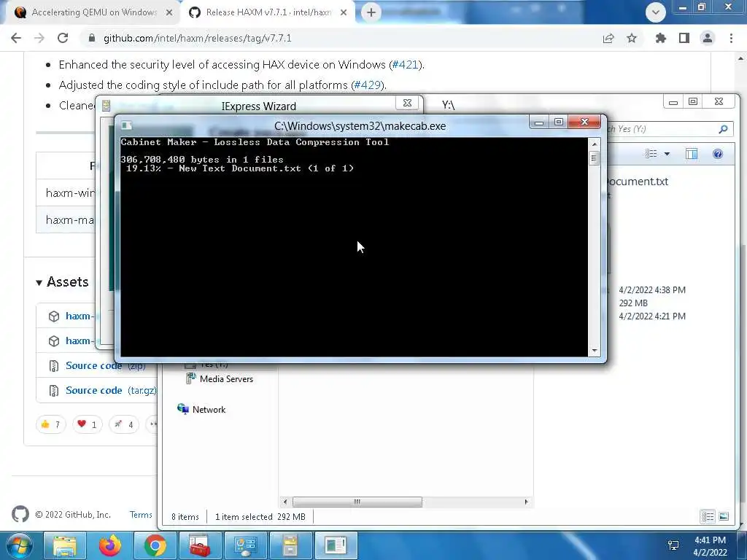Open a new Chrome tab

tap(371, 12)
